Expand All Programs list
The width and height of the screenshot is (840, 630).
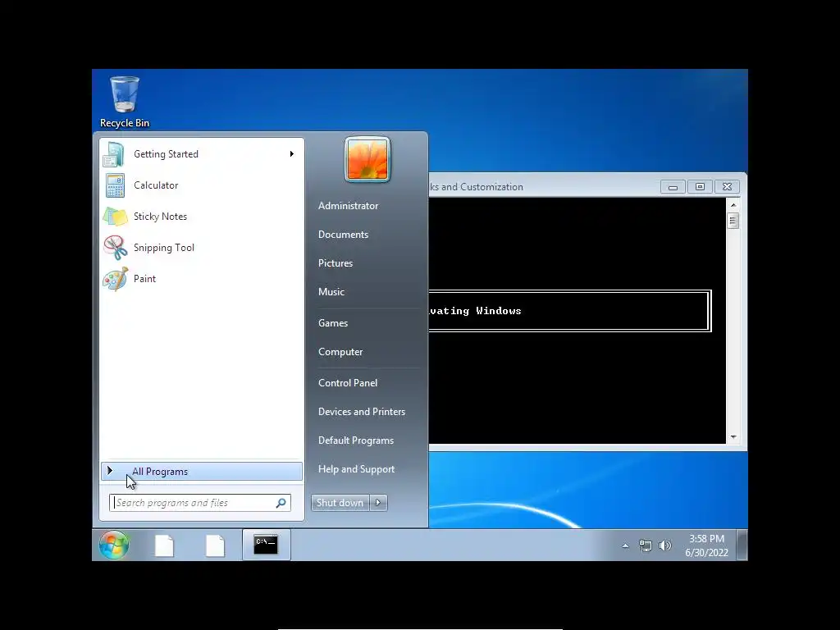[x=202, y=472]
